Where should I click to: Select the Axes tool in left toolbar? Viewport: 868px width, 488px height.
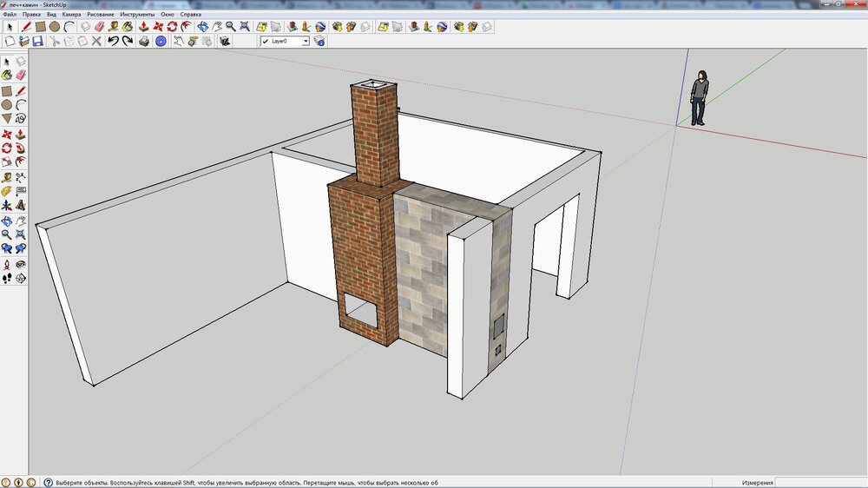coord(7,206)
